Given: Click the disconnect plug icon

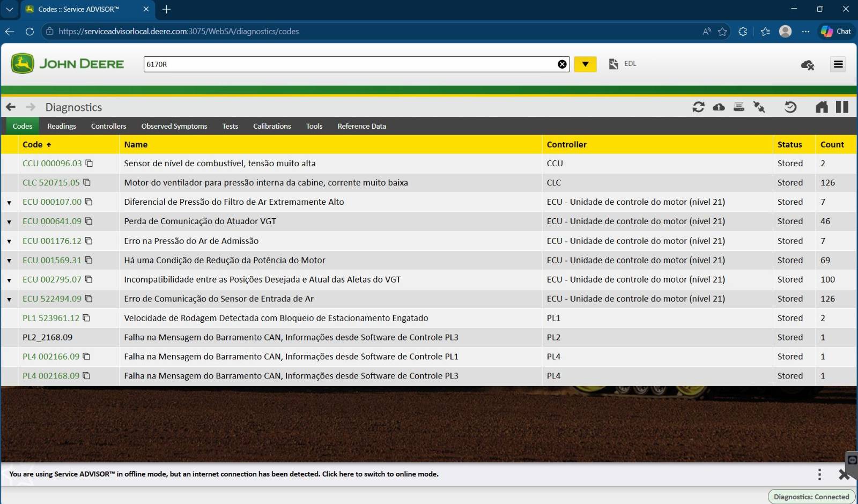Looking at the screenshot, I should coord(759,107).
